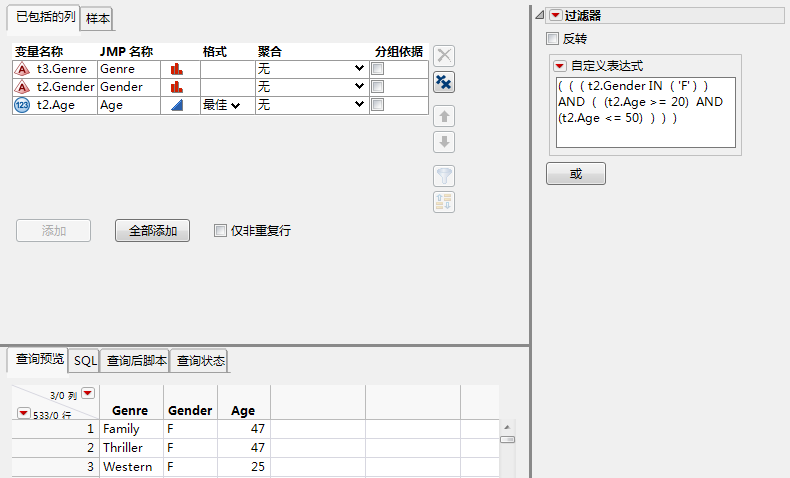Click the JMP name Genre cell

click(x=128, y=69)
